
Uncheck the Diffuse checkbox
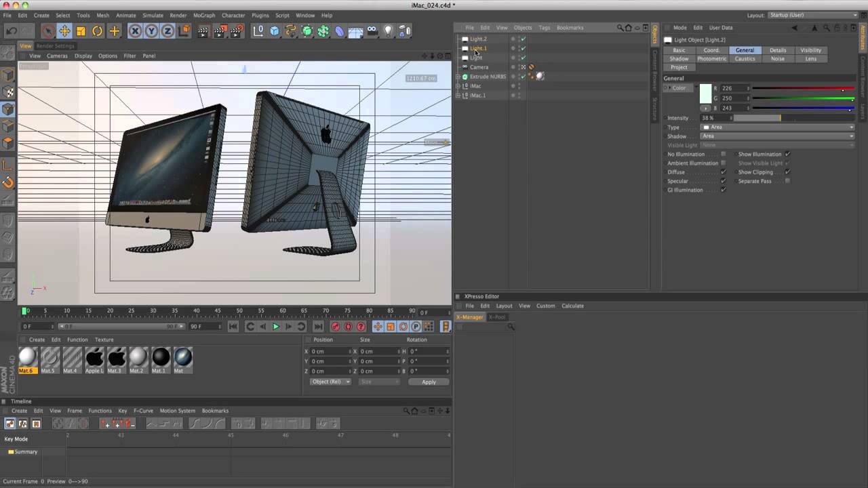pyautogui.click(x=723, y=172)
